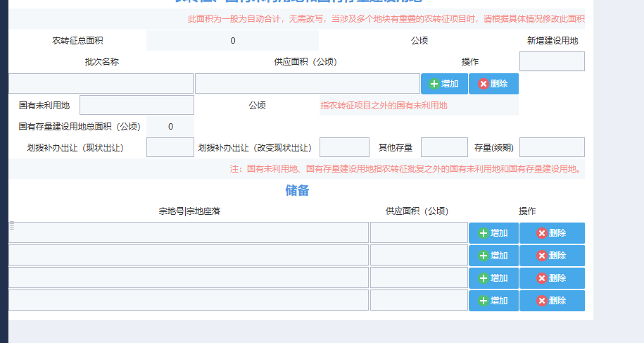The height and width of the screenshot is (343, 644).
Task: Click the 新增建设用地 label
Action: coord(553,41)
